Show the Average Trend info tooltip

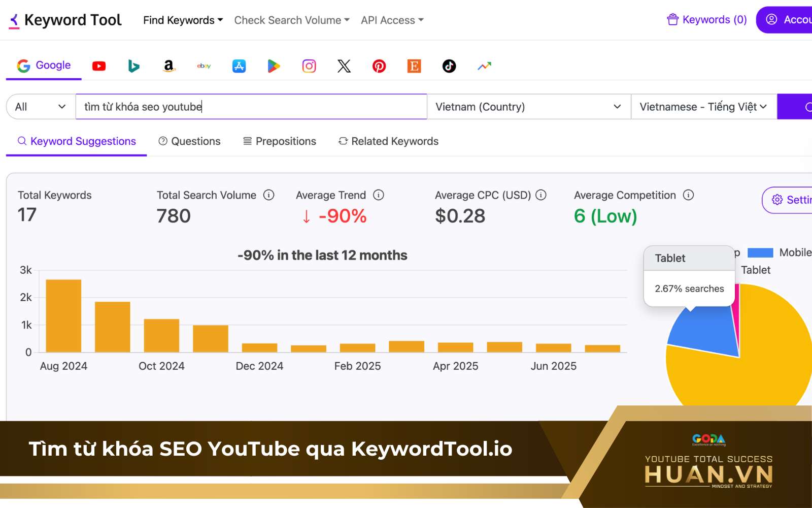pos(379,195)
